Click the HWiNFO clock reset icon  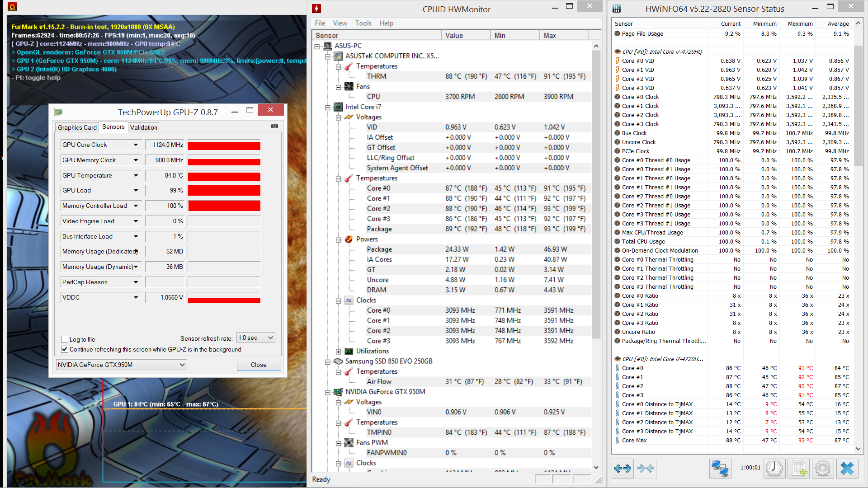click(774, 469)
